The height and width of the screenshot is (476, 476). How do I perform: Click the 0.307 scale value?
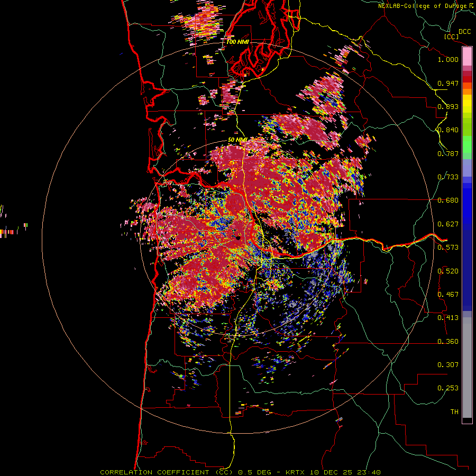point(448,365)
